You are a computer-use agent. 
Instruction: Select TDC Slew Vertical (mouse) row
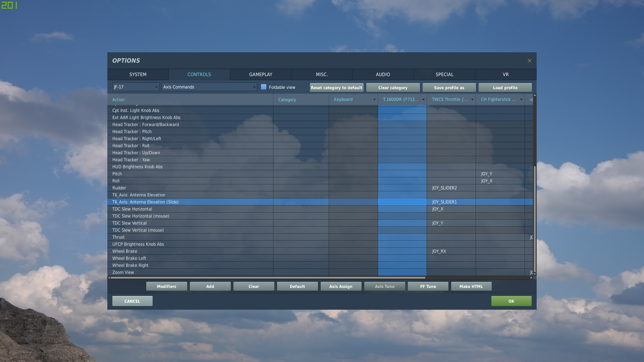(320, 230)
